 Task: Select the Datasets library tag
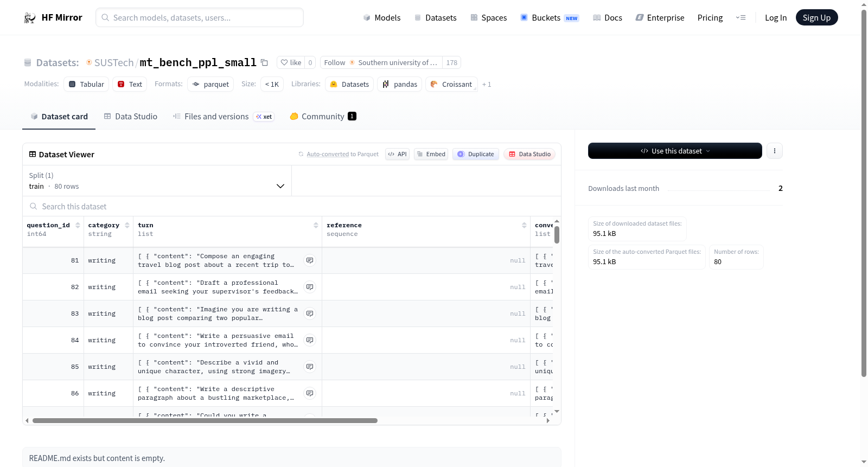click(x=349, y=84)
